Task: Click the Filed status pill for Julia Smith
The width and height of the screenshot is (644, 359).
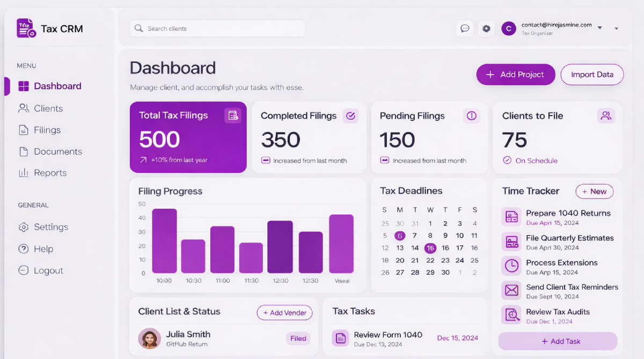Action: 297,339
